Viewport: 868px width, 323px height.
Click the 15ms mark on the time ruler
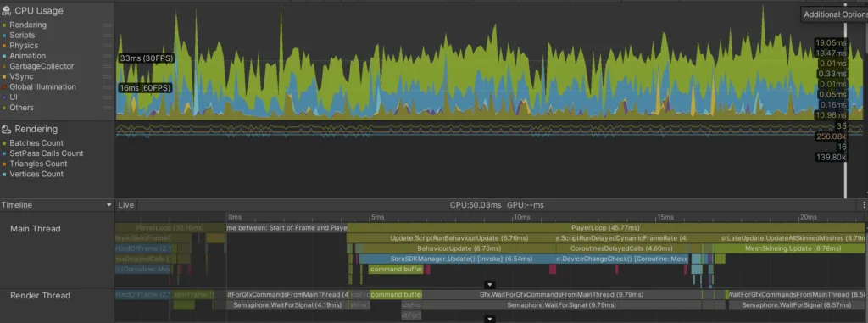(x=665, y=217)
